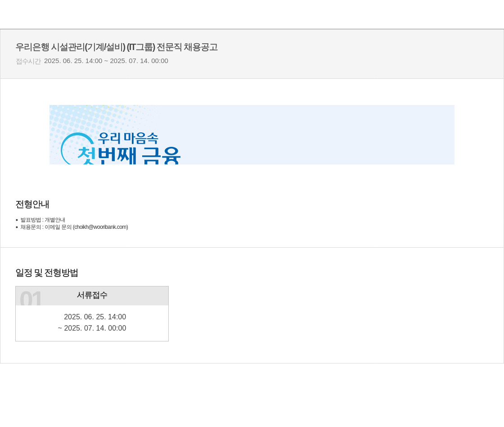Screen dimensions: 504x427
Task: Select the 접수시간 label in header
Action: [28, 61]
